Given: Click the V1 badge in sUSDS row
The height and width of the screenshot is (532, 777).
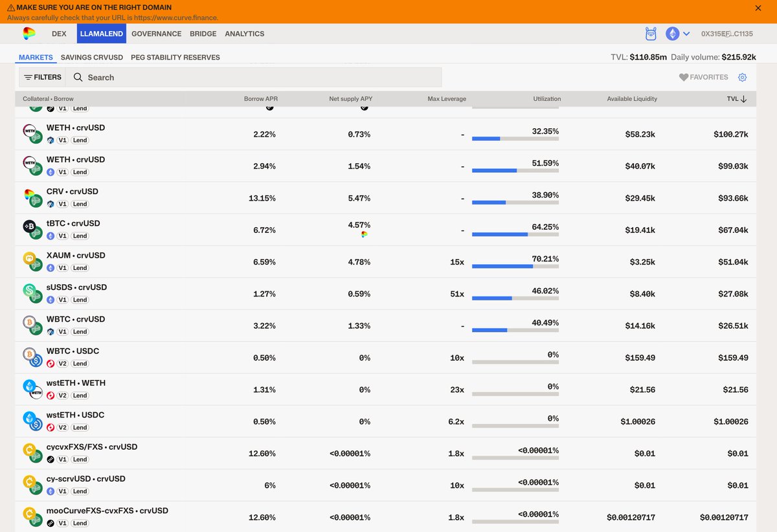Looking at the screenshot, I should click(x=63, y=300).
